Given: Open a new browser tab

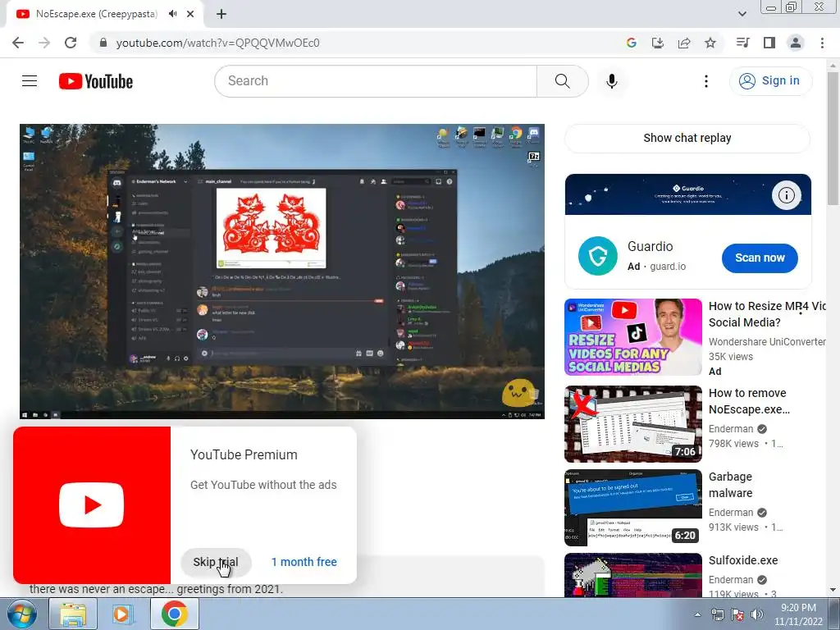Looking at the screenshot, I should click(221, 14).
